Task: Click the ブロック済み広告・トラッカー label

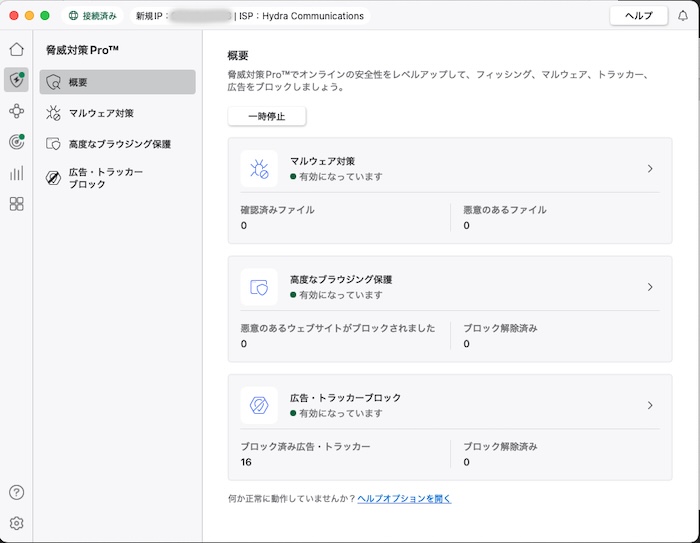Action: 305,447
